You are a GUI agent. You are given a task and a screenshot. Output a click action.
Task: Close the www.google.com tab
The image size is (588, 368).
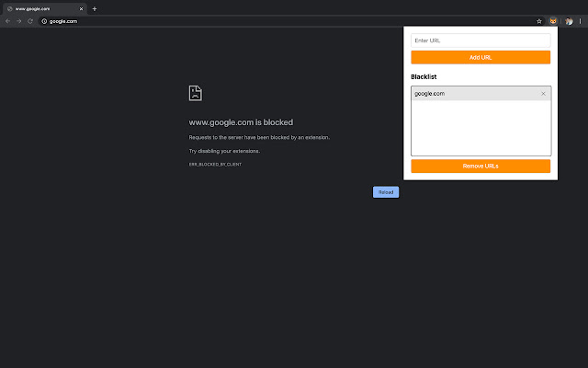click(81, 8)
